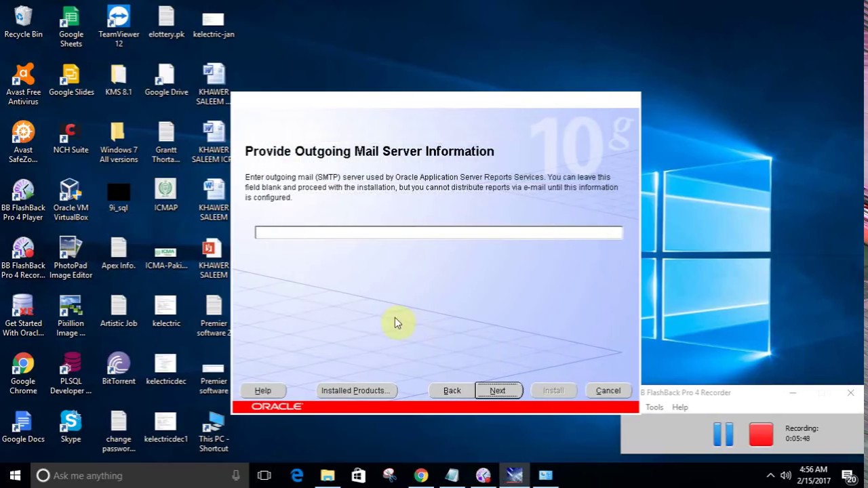Cancel the Oracle installation
Image resolution: width=868 pixels, height=488 pixels.
(x=608, y=390)
